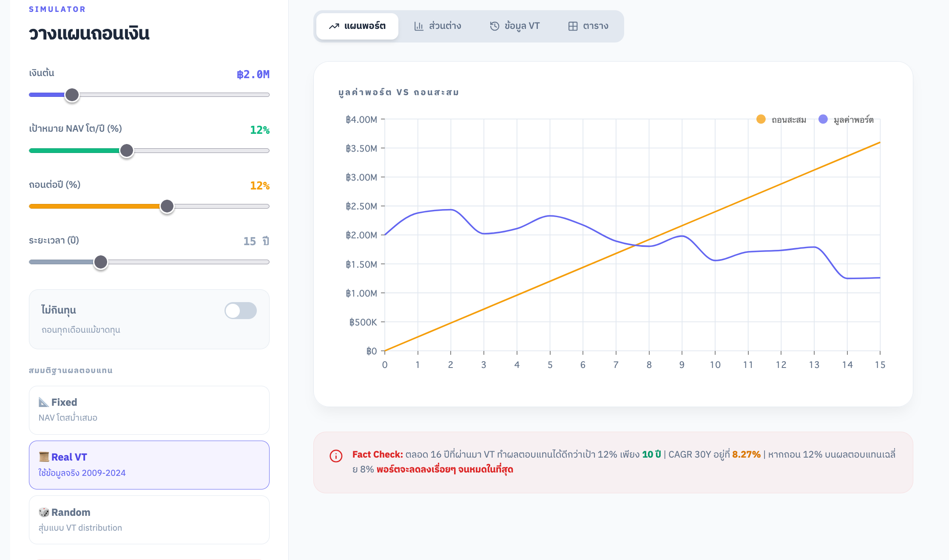Choose the Random VT distribution option
Image resolution: width=949 pixels, height=560 pixels.
[149, 520]
